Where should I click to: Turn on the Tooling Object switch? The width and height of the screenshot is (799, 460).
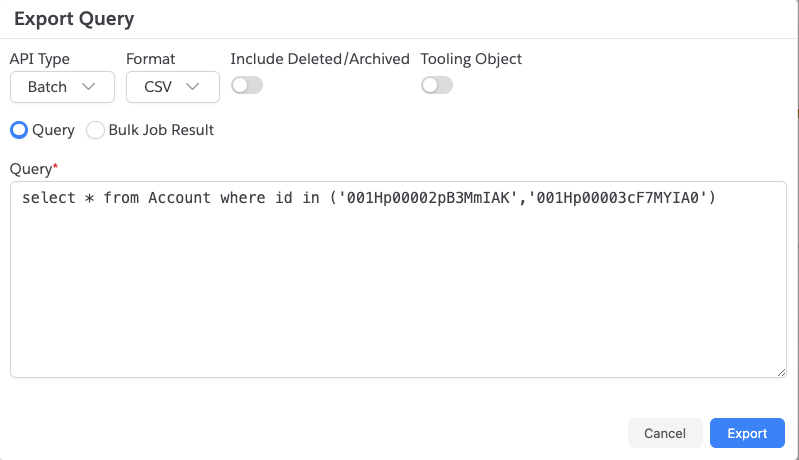tap(437, 85)
